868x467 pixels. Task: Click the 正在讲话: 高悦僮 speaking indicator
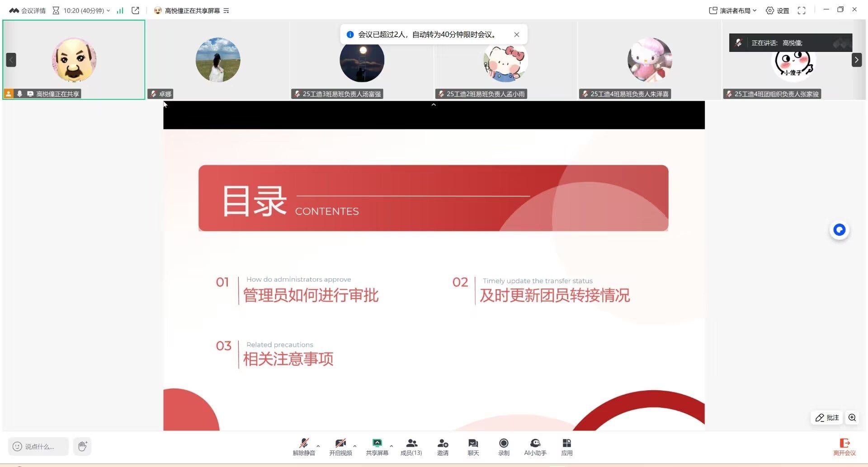[x=790, y=43]
